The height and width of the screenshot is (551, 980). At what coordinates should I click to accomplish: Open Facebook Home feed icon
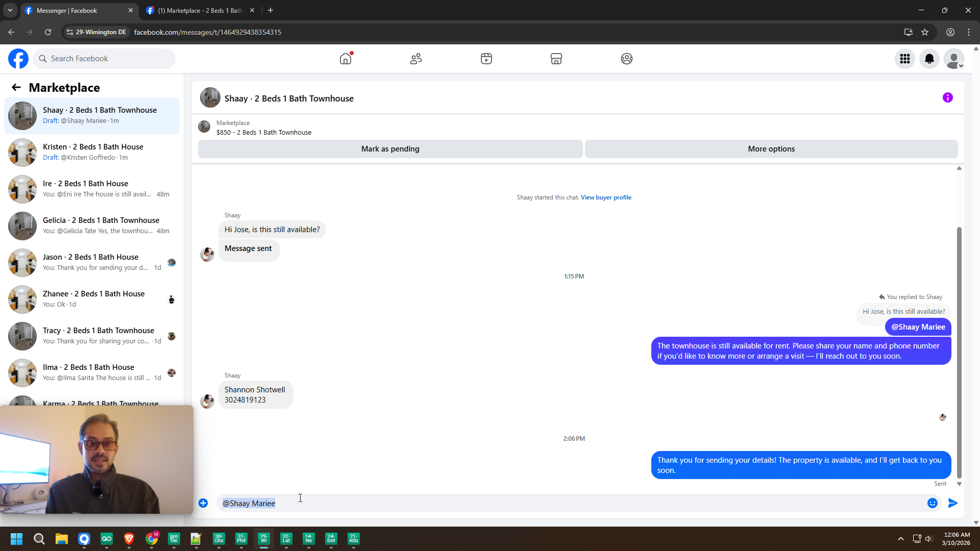(346, 59)
